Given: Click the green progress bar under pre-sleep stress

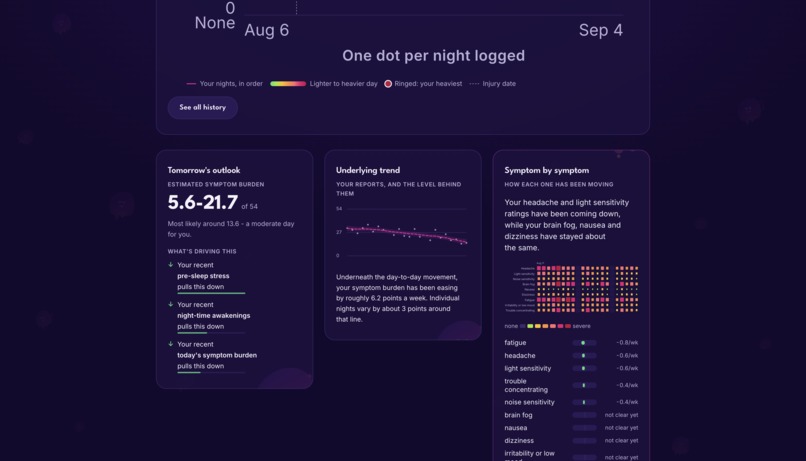Looking at the screenshot, I should pyautogui.click(x=211, y=293).
